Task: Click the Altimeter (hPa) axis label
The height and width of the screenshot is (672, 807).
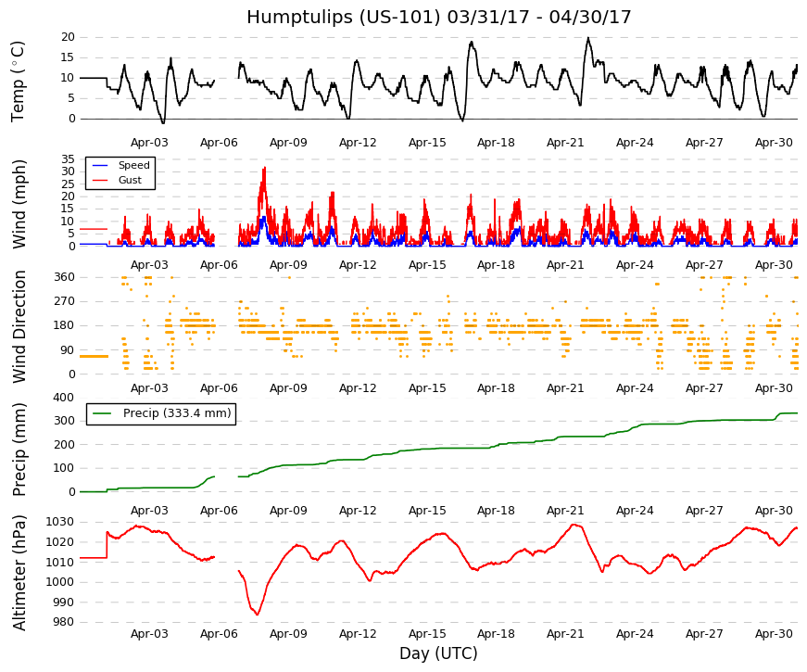Action: pos(19,573)
